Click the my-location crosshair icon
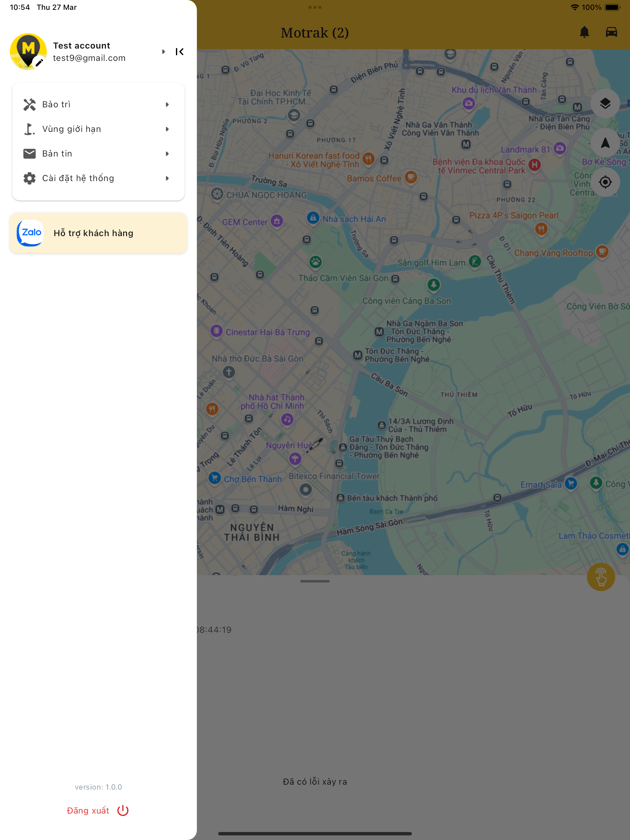Image resolution: width=630 pixels, height=840 pixels. tap(605, 182)
